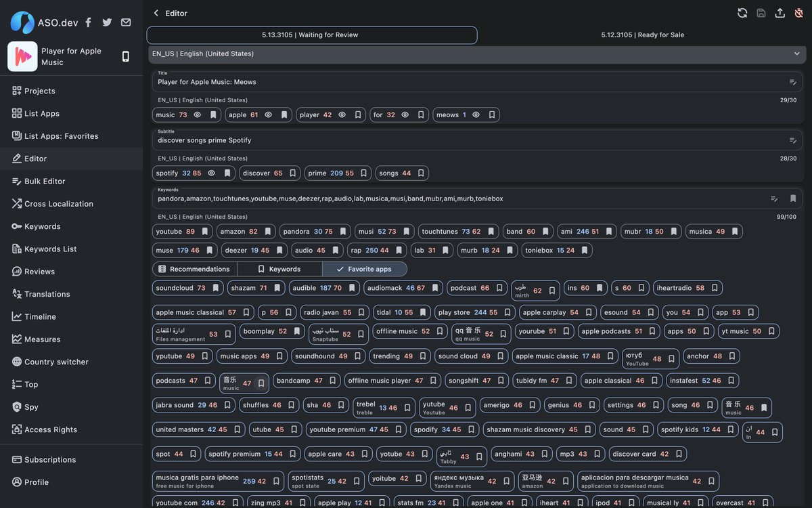Screen dimensions: 812x508
Task: Bookmark the 'anghami' suggested keyword
Action: point(545,454)
